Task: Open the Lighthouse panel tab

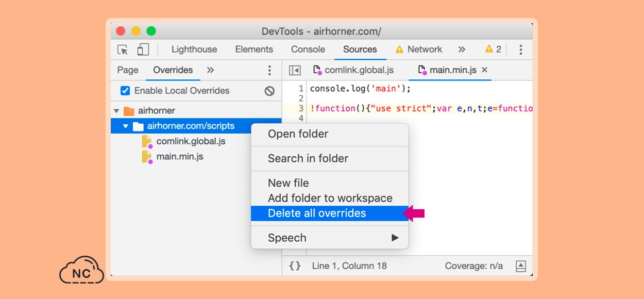Action: (194, 49)
